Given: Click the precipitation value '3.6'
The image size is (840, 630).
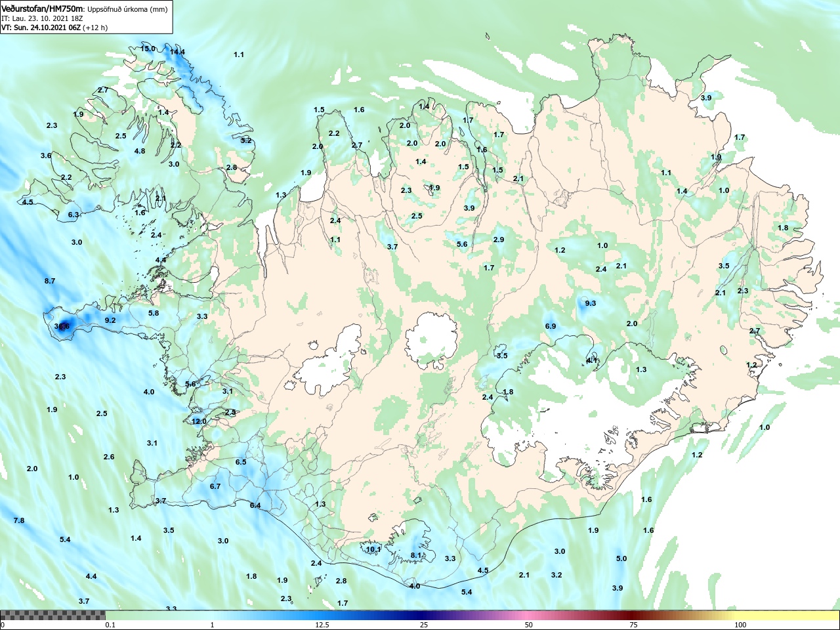Looking at the screenshot, I should 46,156.
